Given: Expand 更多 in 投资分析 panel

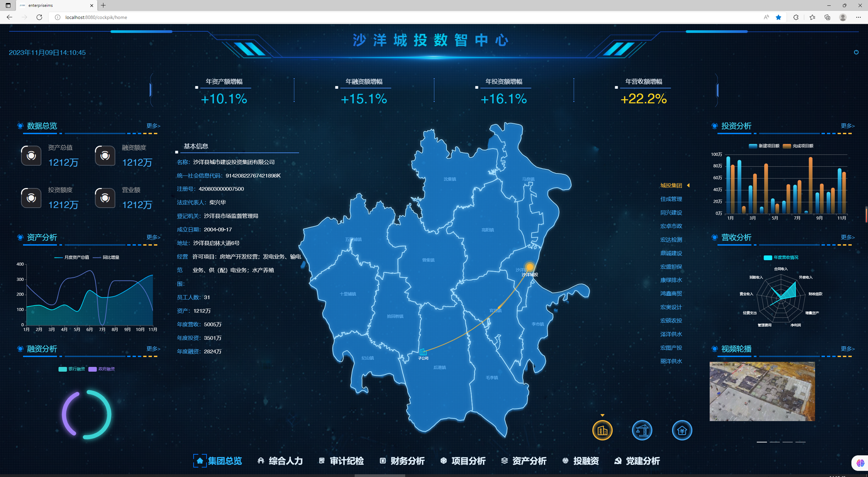Looking at the screenshot, I should click(x=847, y=126).
